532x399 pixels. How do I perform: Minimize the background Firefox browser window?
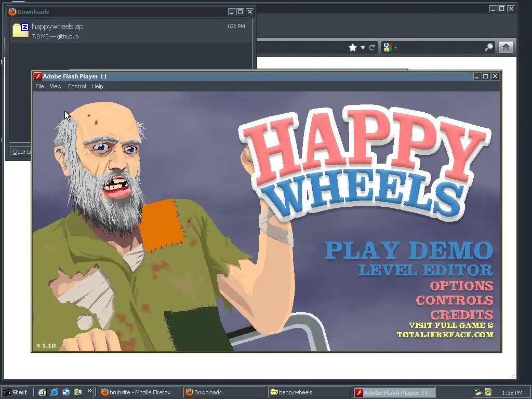tap(493, 9)
